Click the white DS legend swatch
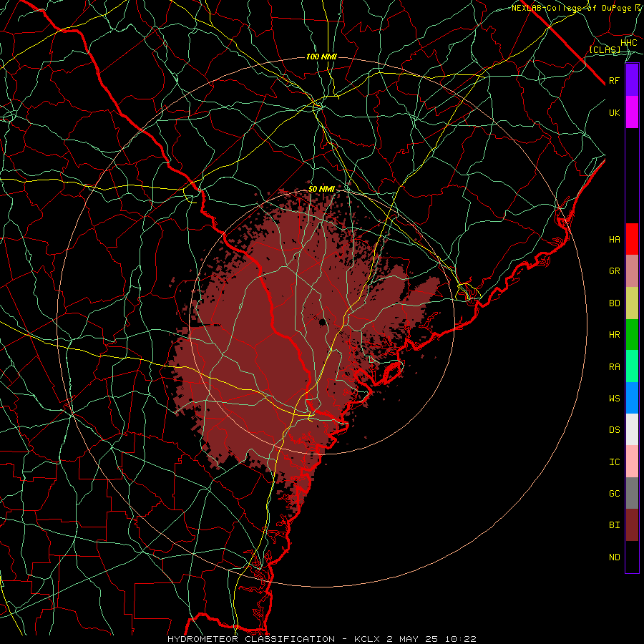 [632, 429]
